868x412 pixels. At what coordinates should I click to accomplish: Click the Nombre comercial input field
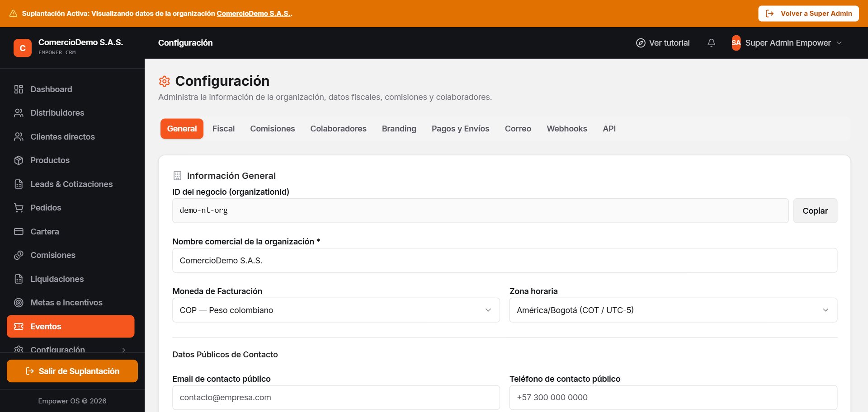pyautogui.click(x=505, y=261)
